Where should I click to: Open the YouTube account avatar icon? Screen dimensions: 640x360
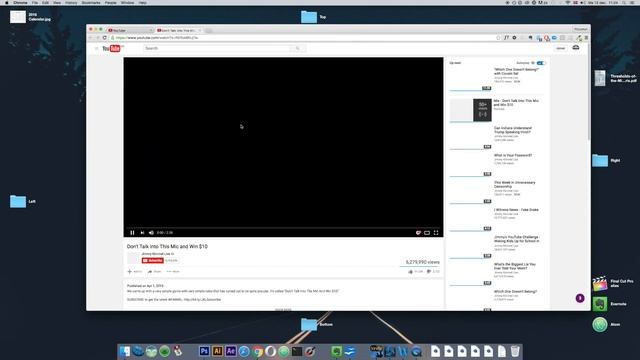576,48
